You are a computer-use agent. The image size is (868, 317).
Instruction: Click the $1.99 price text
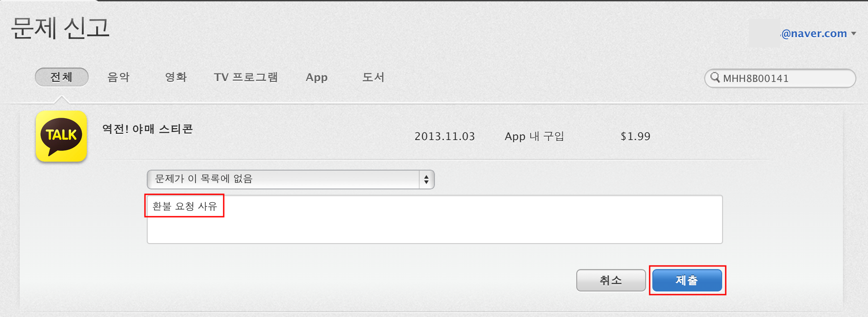click(635, 137)
